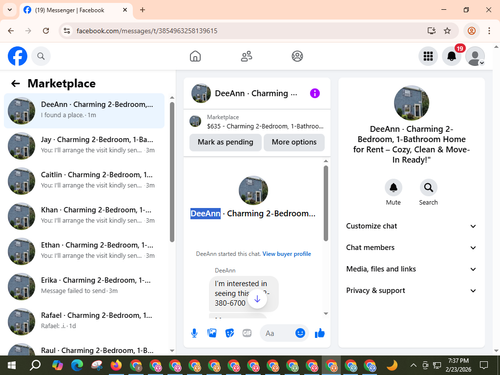Click the chat messages scrollbar

tap(326, 203)
